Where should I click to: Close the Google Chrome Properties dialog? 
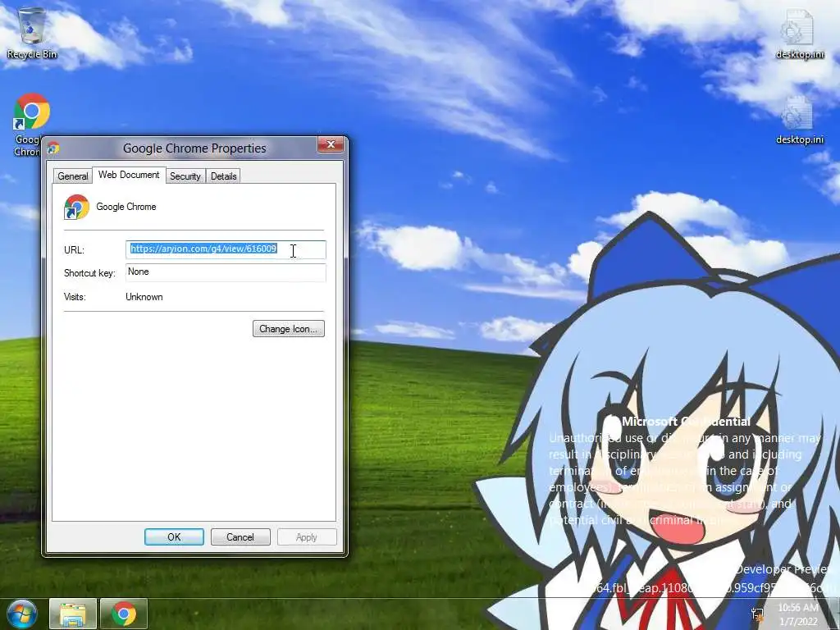(x=331, y=144)
